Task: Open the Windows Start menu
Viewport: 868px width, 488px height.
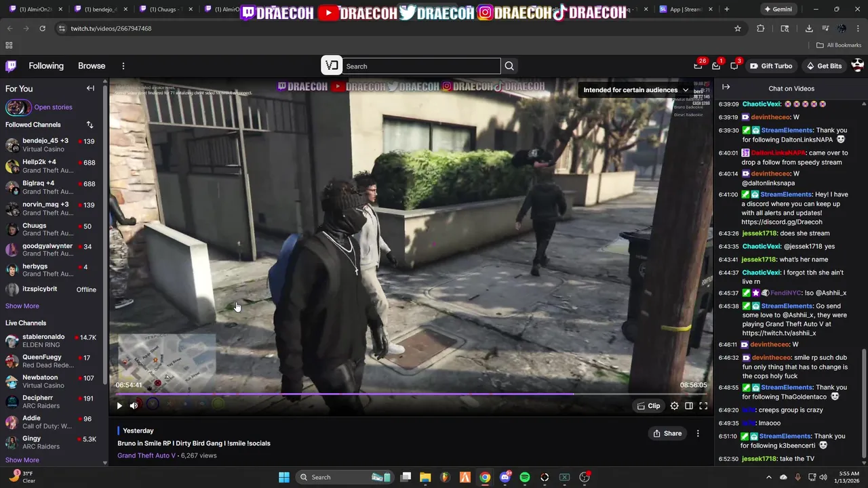Action: [284, 477]
